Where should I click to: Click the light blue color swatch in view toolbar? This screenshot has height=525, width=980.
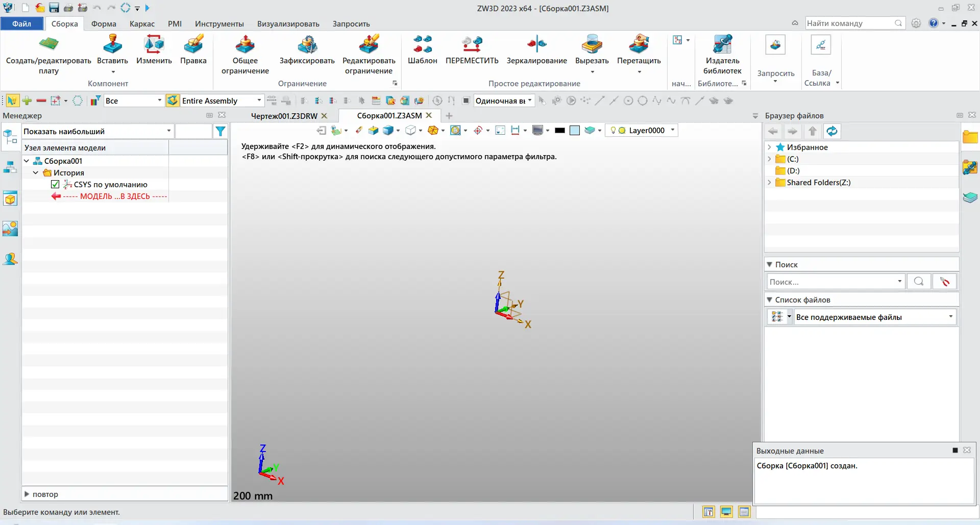pos(575,131)
